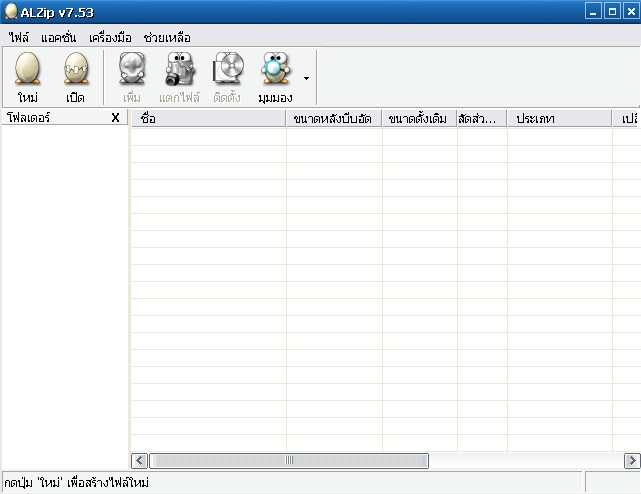Sort by ขนาดหลังบีบอัด column header
This screenshot has width=641, height=494.
coord(334,119)
